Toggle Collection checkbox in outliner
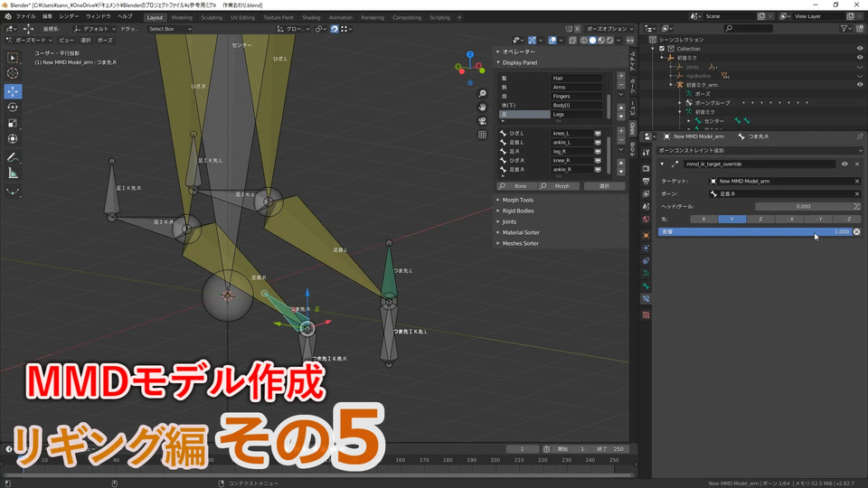 click(x=662, y=49)
